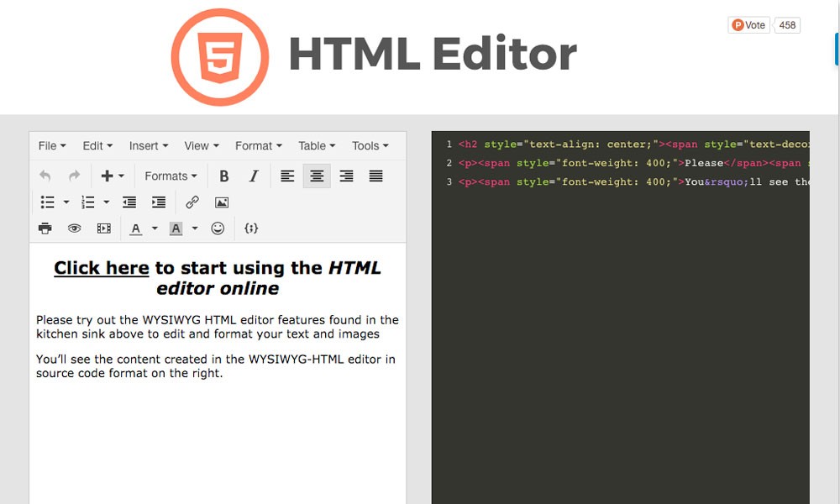840x504 pixels.
Task: Click the insert image icon
Action: pyautogui.click(x=222, y=202)
